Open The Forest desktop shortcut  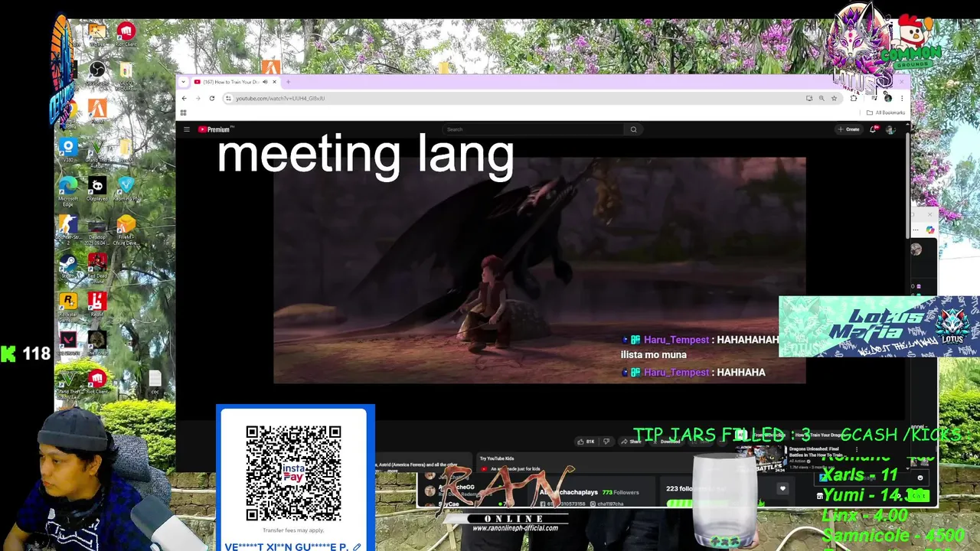(x=97, y=341)
